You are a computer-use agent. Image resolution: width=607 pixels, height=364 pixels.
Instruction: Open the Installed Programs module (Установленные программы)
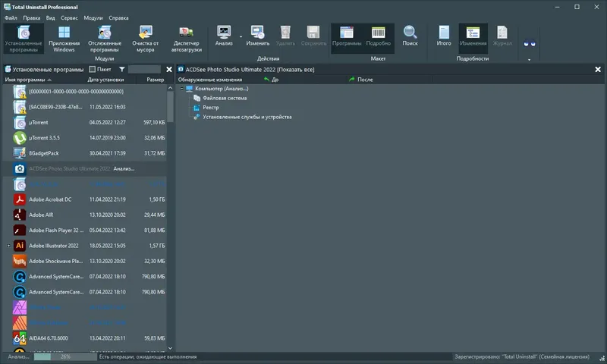pyautogui.click(x=24, y=38)
